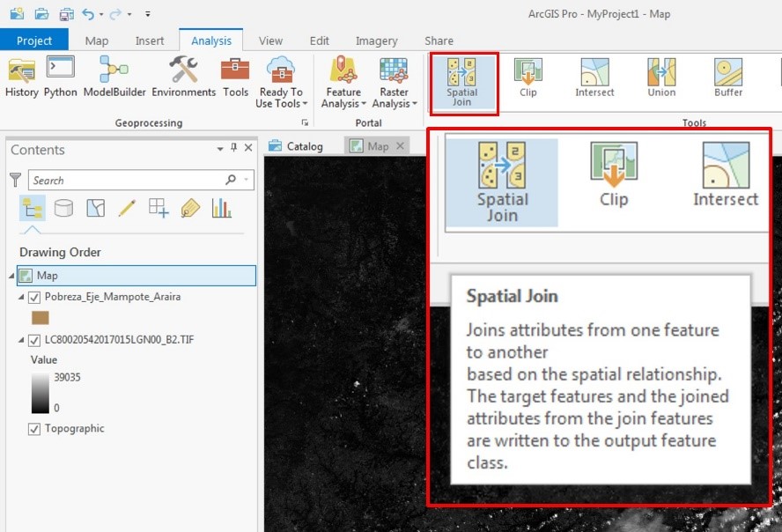This screenshot has width=782, height=532.
Task: Switch to the View ribbon tab
Action: pyautogui.click(x=271, y=41)
